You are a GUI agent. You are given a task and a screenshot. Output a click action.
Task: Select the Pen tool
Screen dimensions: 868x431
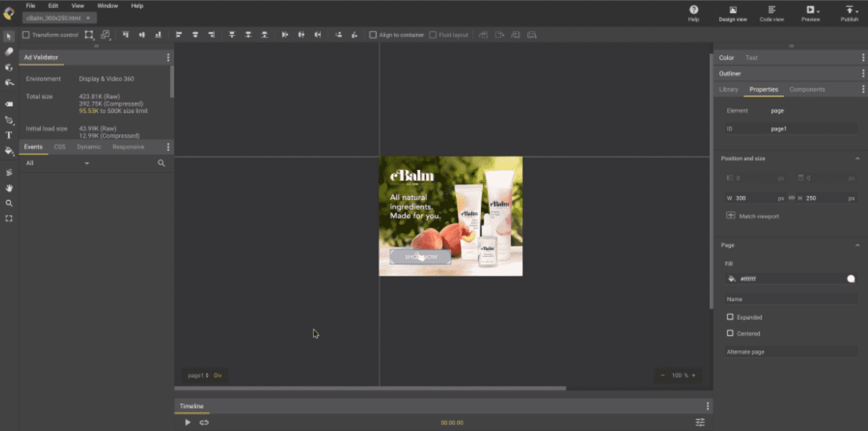[x=9, y=120]
